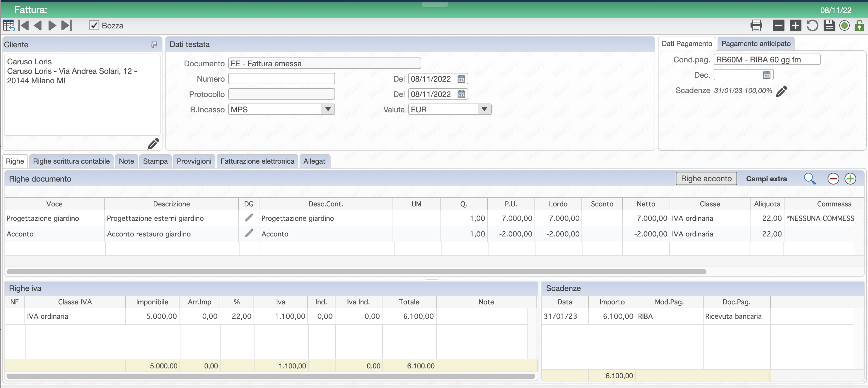Click *NESSUNA COMMESS commessa cell
This screenshot has height=388, width=868.
pyautogui.click(x=819, y=218)
